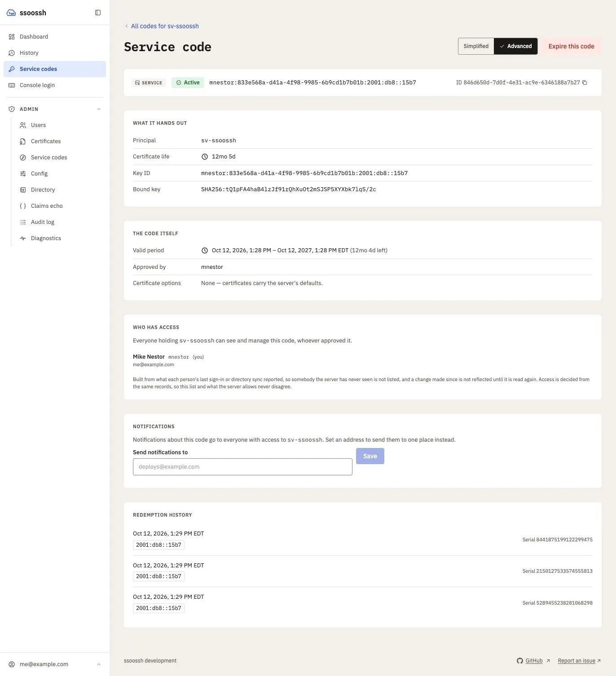
Task: Open Console login in the sidebar
Action: (55, 85)
